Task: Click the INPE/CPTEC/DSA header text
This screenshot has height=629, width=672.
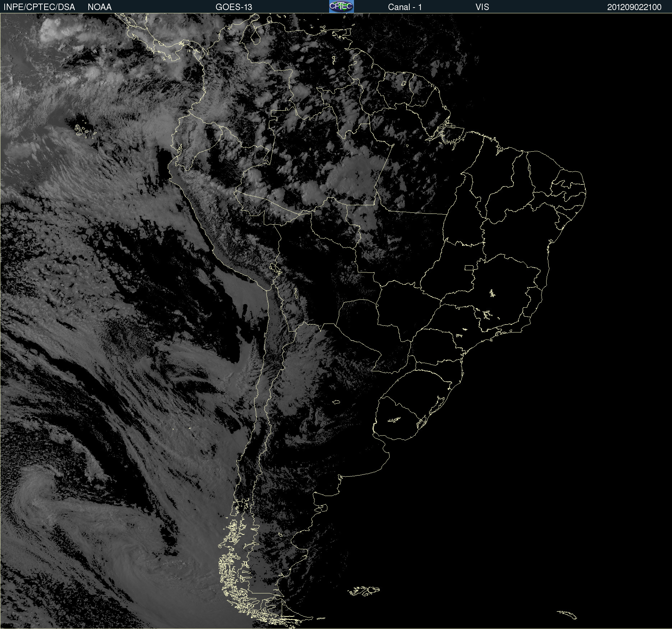Action: [x=39, y=7]
